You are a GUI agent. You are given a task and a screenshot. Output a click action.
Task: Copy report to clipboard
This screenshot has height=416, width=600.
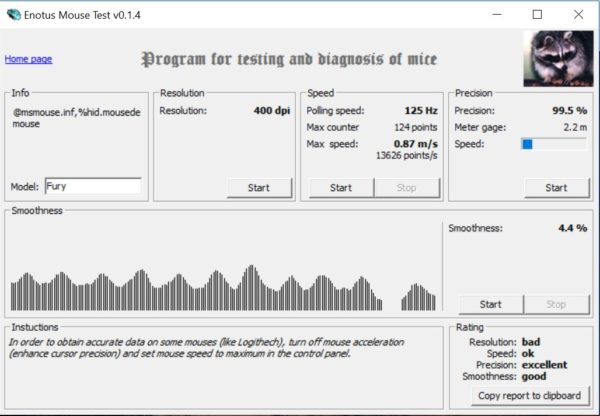[x=529, y=395]
